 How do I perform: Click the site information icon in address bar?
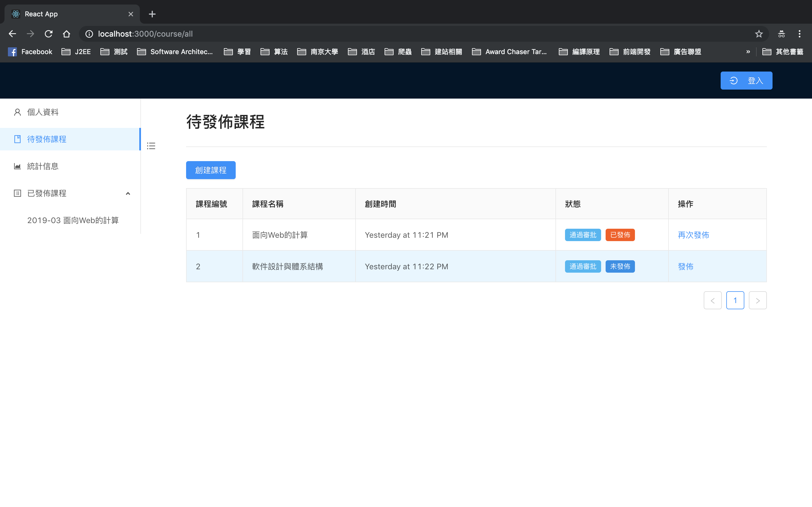[x=89, y=34]
